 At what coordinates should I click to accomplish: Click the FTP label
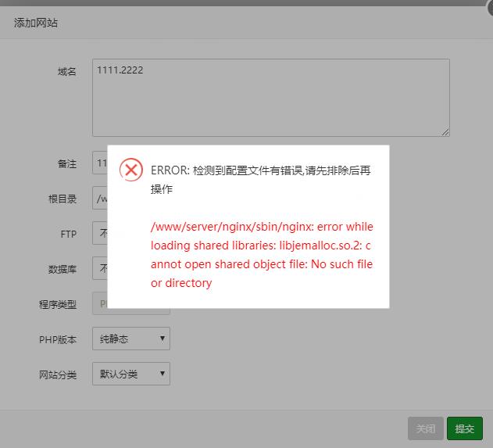pyautogui.click(x=69, y=234)
